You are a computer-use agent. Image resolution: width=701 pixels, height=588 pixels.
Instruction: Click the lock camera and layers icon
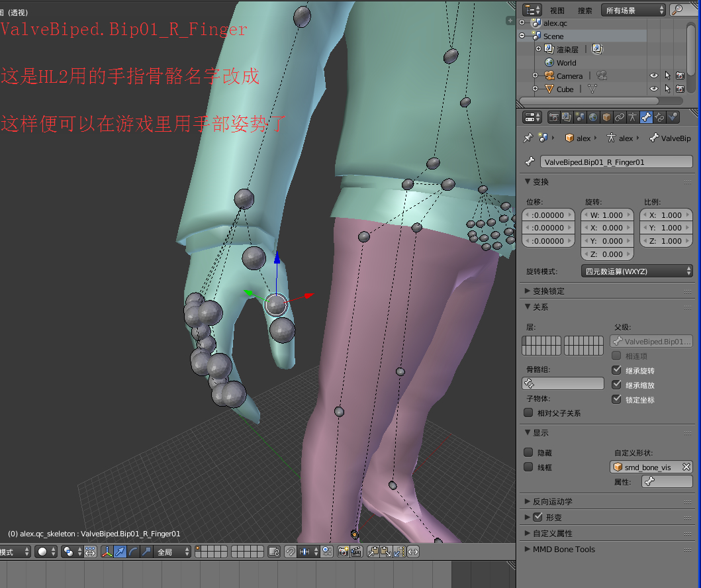click(273, 552)
